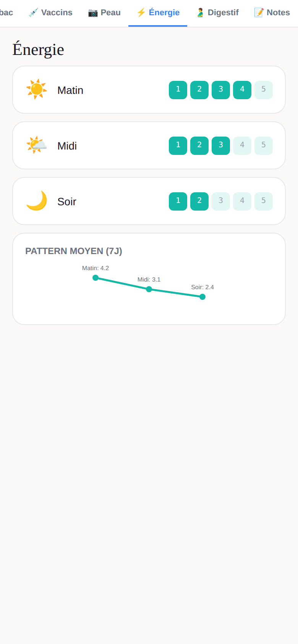Set Midi energy level to 3
The height and width of the screenshot is (644, 298).
(221, 146)
